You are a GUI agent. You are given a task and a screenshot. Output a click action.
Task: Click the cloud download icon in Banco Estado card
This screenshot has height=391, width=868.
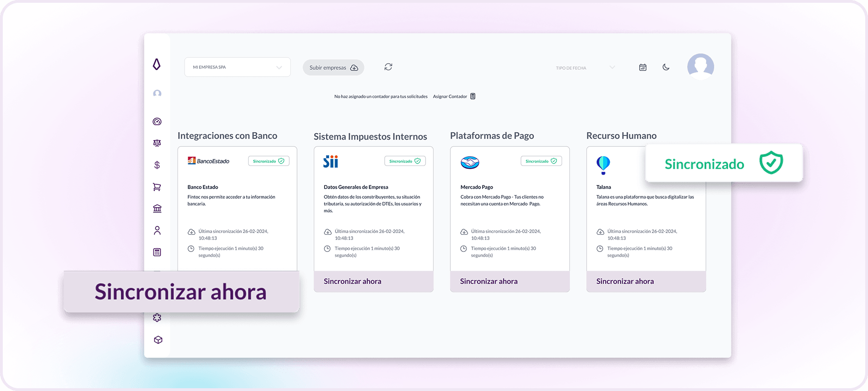click(x=191, y=232)
